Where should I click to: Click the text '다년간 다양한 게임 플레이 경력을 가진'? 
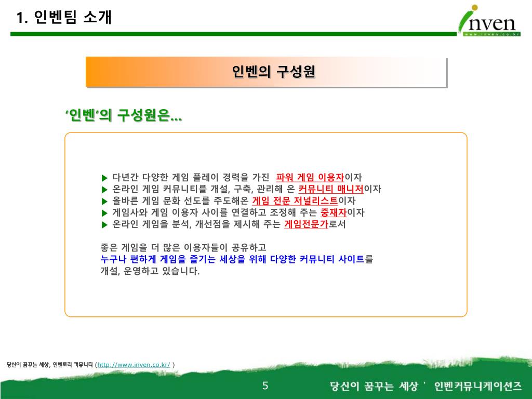[x=191, y=178]
